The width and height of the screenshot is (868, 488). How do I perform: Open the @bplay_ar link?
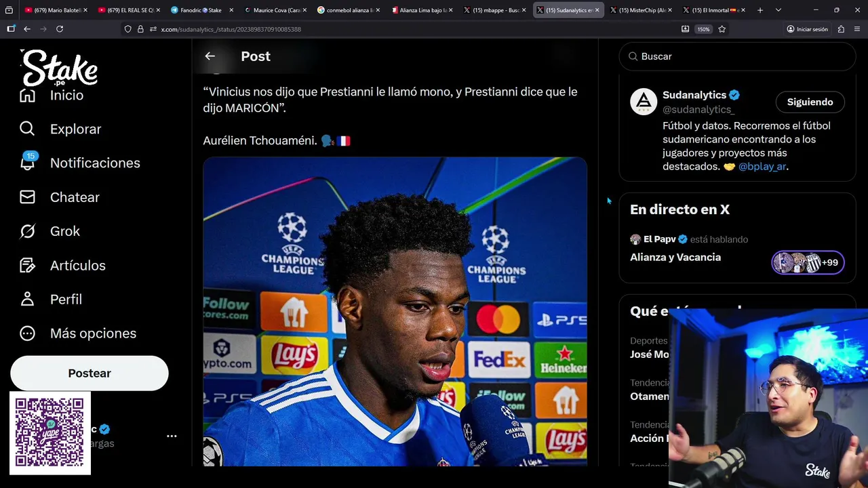(762, 166)
